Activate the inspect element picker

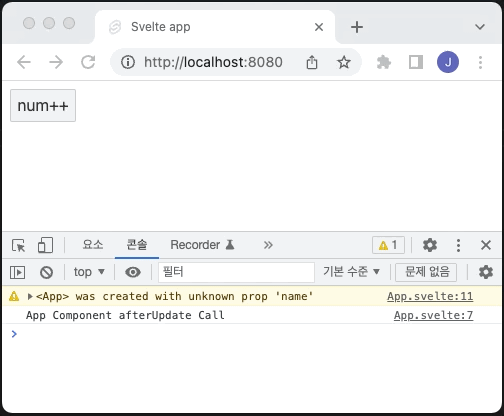[18, 245]
